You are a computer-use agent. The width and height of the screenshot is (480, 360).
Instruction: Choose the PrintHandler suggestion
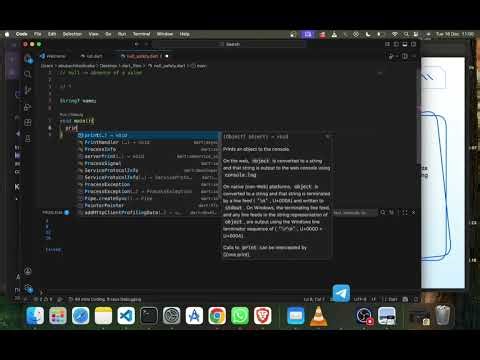[148, 142]
